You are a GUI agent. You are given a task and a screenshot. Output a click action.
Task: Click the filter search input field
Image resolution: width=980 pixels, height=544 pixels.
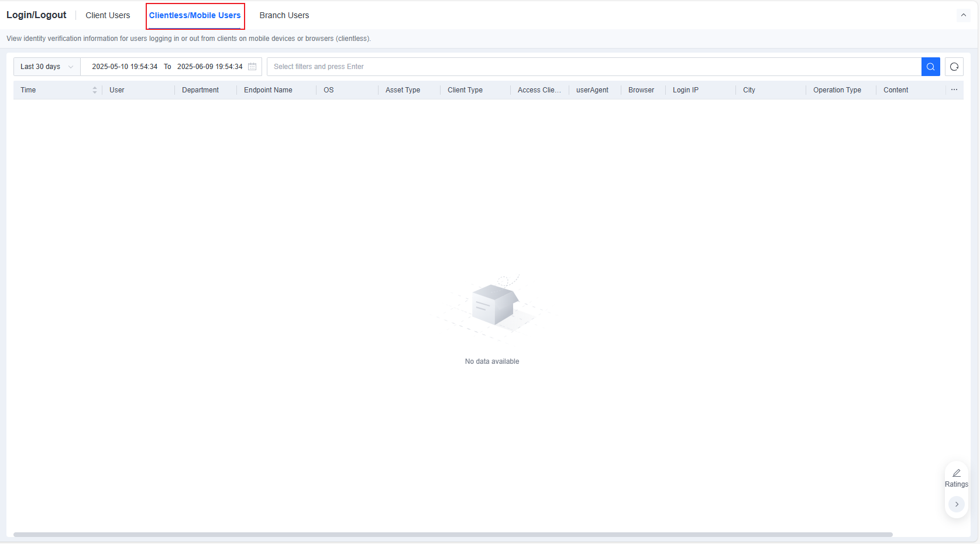click(594, 67)
